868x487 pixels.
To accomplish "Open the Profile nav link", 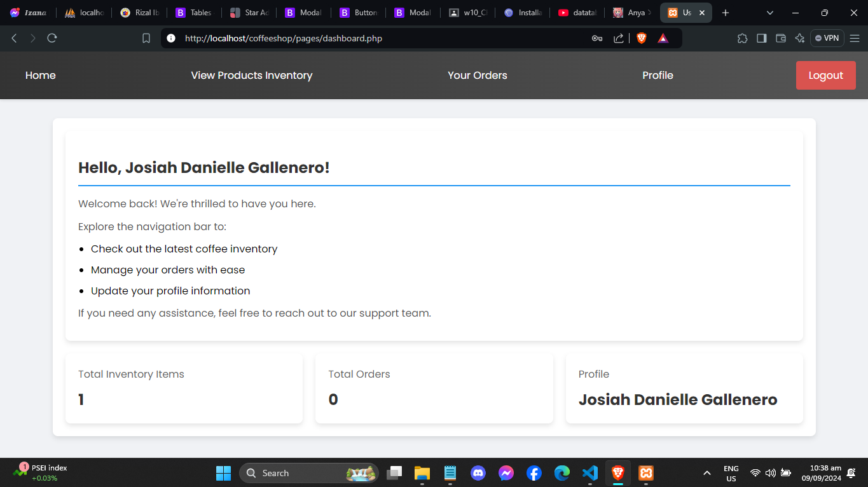I will pos(658,75).
